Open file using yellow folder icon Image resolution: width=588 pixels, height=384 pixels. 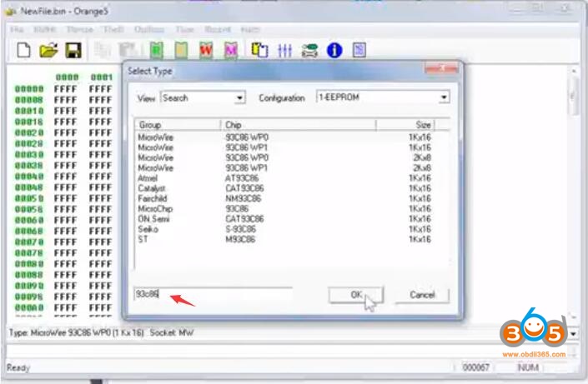click(48, 50)
